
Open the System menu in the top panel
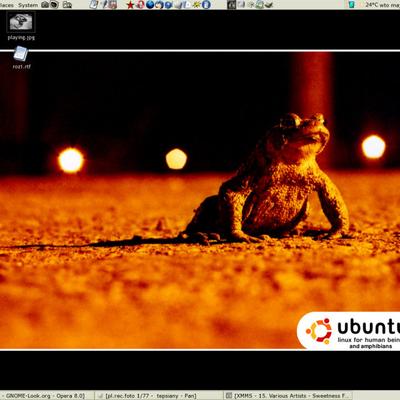[28, 5]
